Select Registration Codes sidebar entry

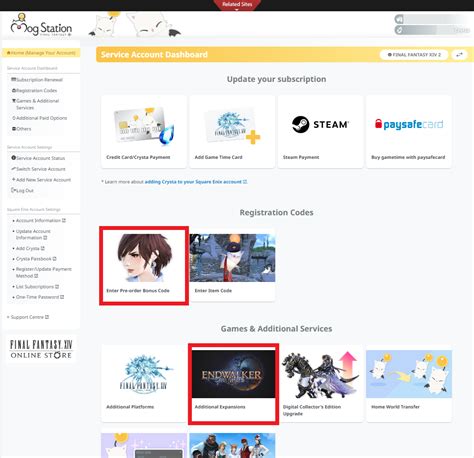(34, 90)
